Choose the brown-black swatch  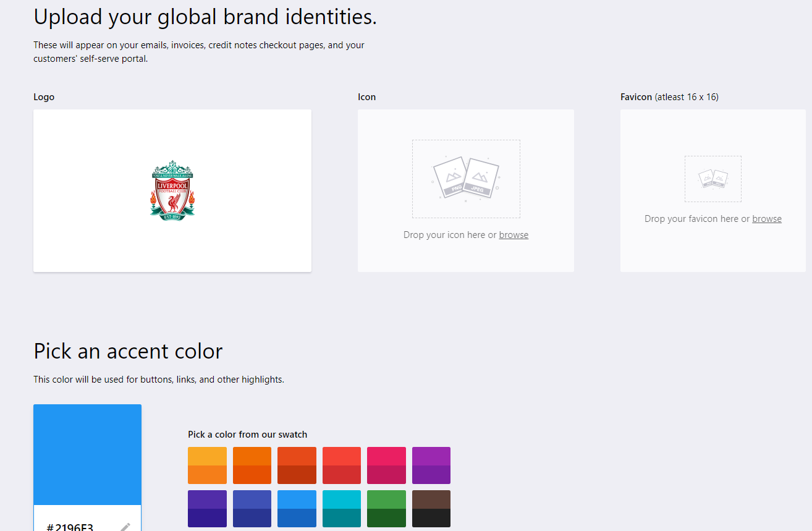pyautogui.click(x=431, y=509)
